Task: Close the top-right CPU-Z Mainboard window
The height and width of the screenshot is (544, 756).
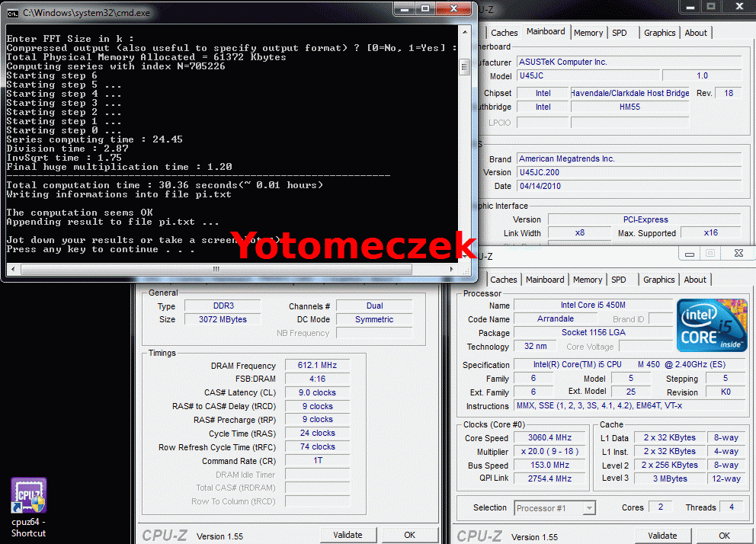Action: (739, 7)
